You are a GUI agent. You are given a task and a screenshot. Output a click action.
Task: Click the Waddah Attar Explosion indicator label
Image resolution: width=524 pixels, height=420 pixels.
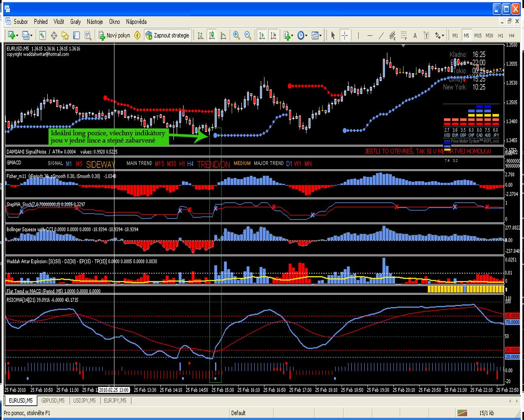tap(82, 261)
